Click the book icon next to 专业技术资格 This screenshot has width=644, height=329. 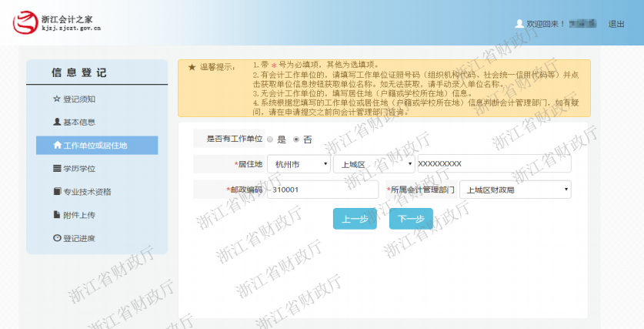tap(56, 192)
